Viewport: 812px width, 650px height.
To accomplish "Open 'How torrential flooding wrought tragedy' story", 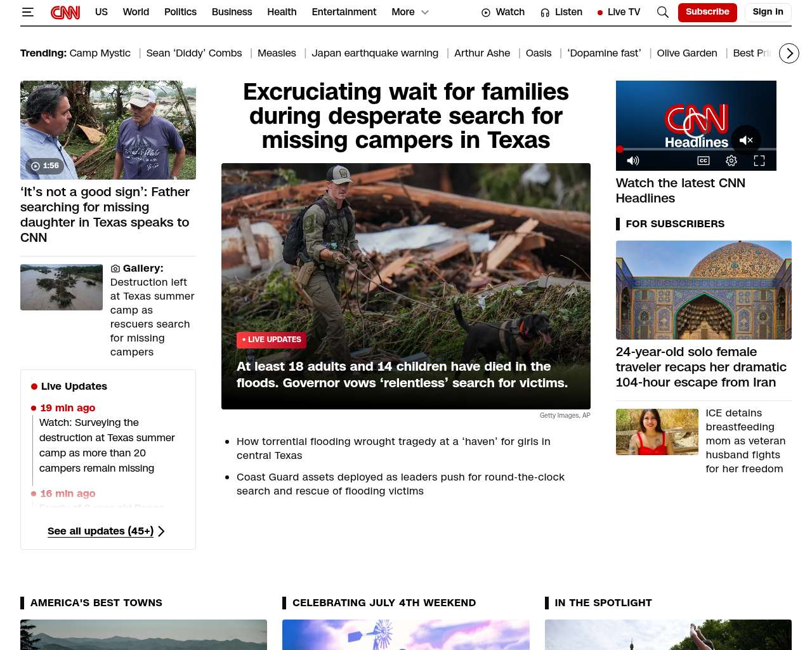I will (x=393, y=448).
